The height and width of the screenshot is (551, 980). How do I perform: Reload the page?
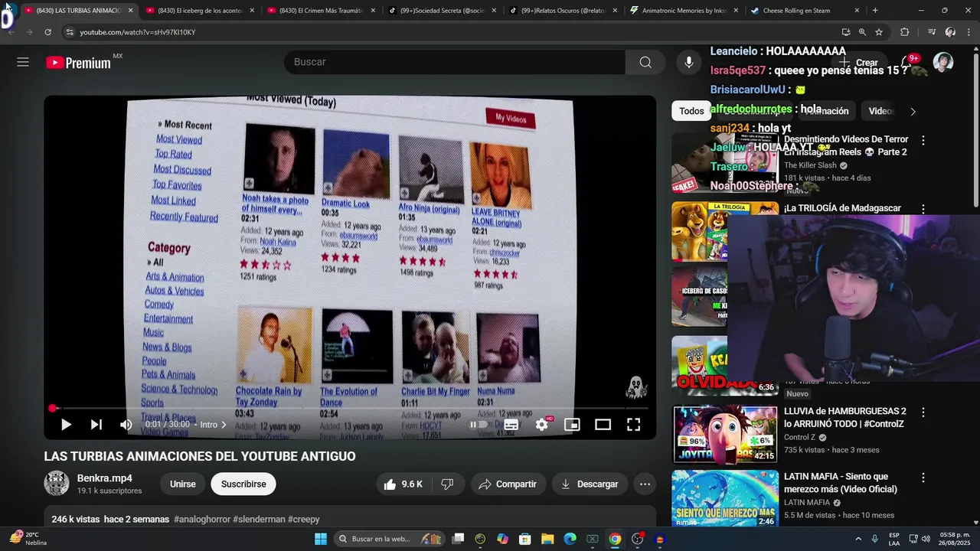47,32
